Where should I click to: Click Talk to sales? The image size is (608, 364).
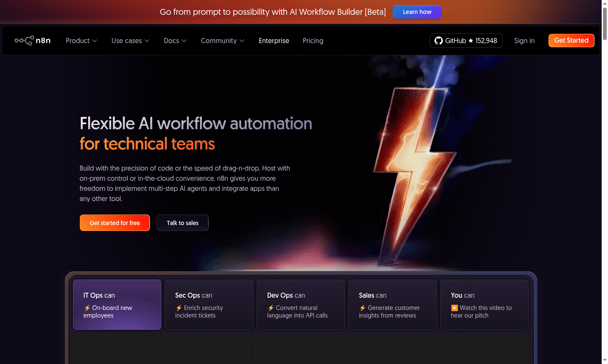(x=182, y=223)
